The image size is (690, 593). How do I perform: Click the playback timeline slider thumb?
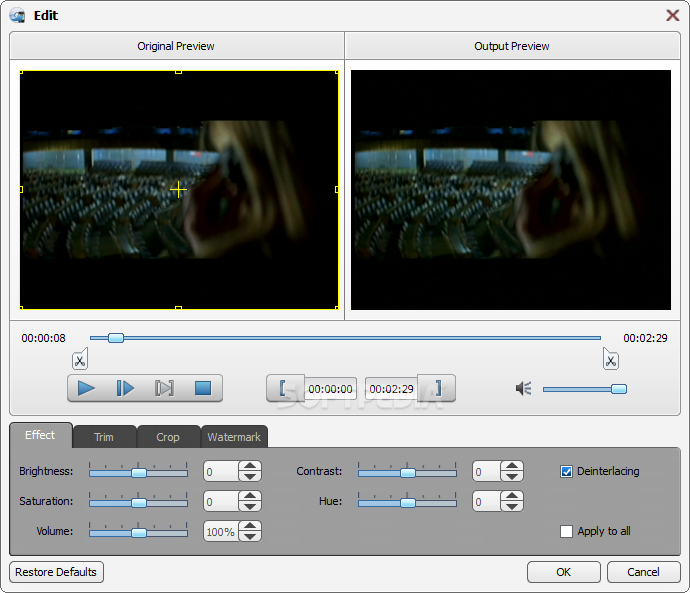click(x=116, y=338)
